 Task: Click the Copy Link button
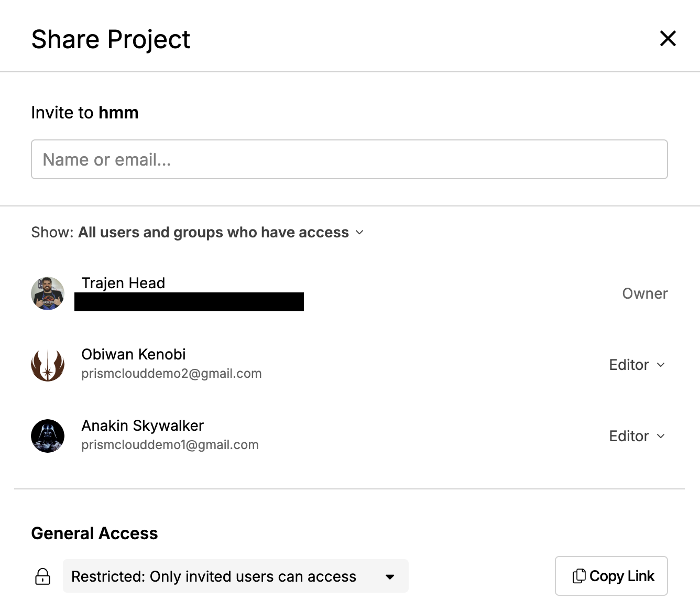611,576
